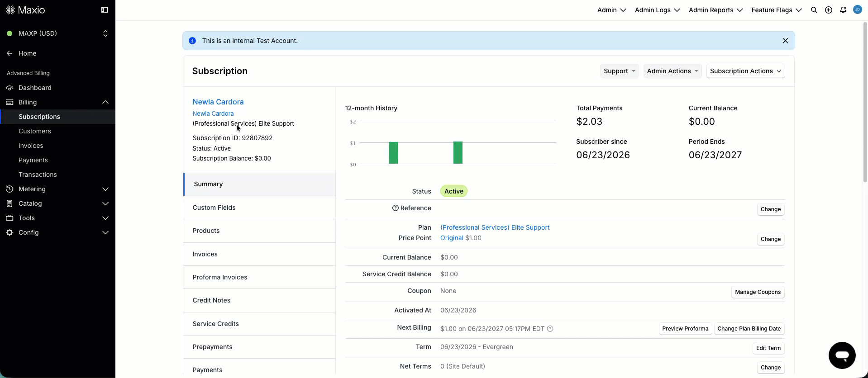
Task: Open the Original price point link
Action: click(452, 238)
